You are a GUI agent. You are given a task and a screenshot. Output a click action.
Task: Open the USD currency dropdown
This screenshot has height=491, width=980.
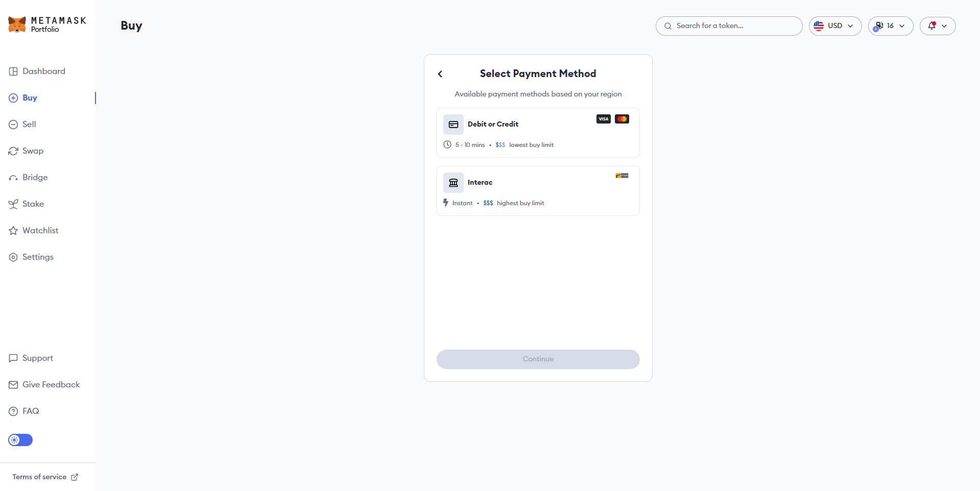(835, 26)
